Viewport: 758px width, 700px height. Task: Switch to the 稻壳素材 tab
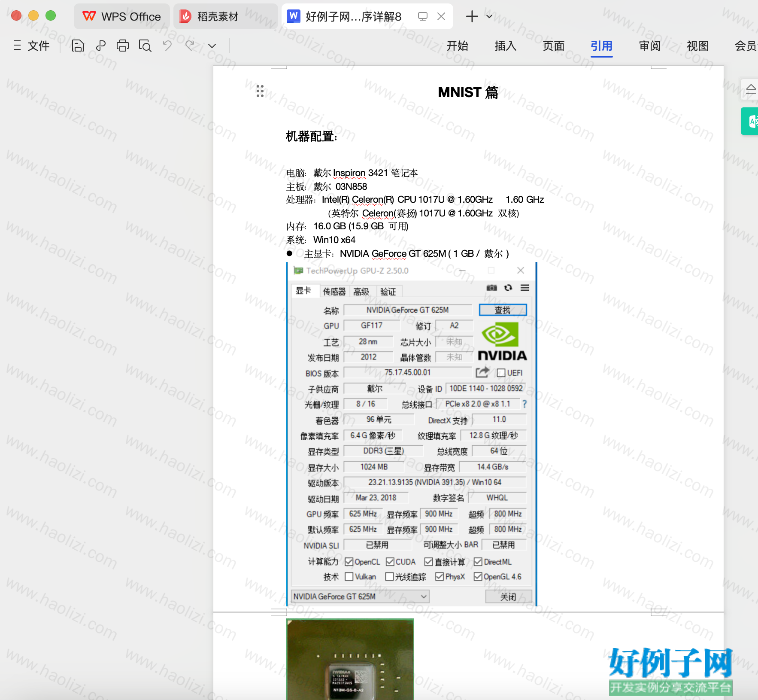pos(226,16)
